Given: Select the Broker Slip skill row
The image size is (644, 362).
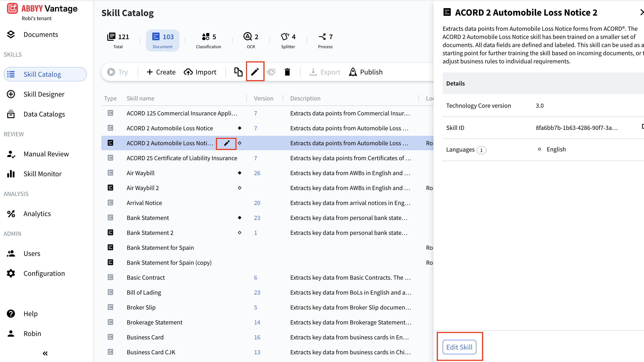Looking at the screenshot, I should pyautogui.click(x=267, y=307).
